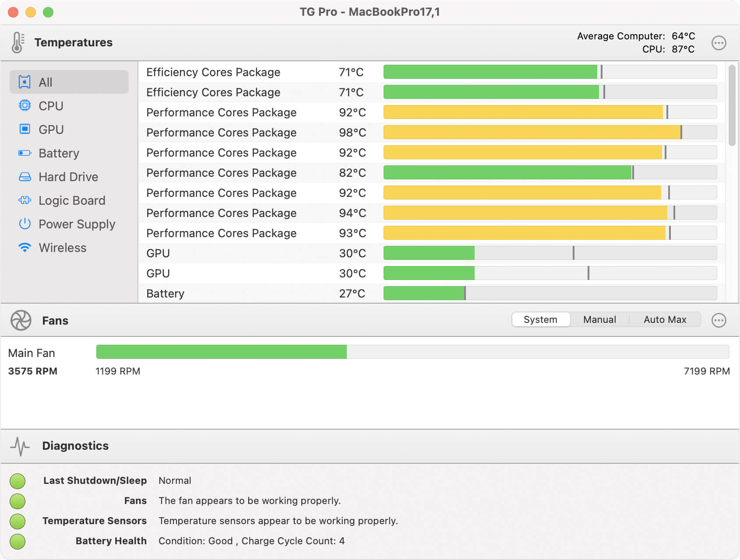740x560 pixels.
Task: Click the fan icon beside Fans heading
Action: tap(21, 320)
